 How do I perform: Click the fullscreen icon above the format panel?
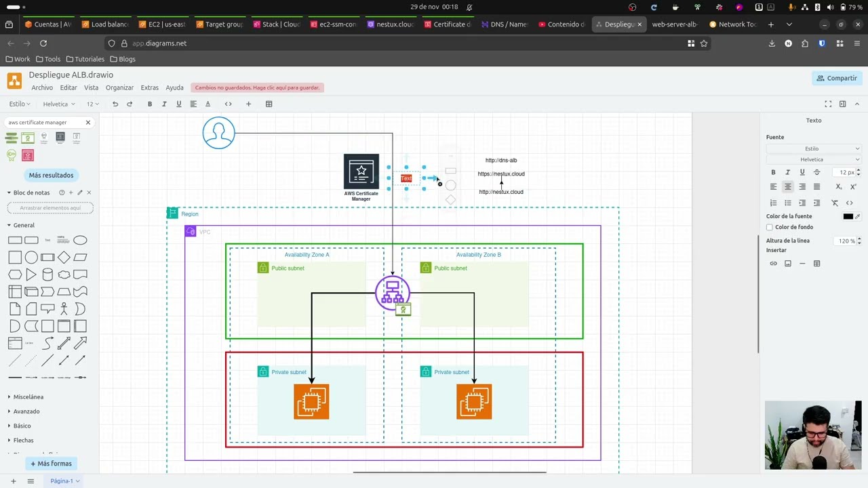(828, 104)
